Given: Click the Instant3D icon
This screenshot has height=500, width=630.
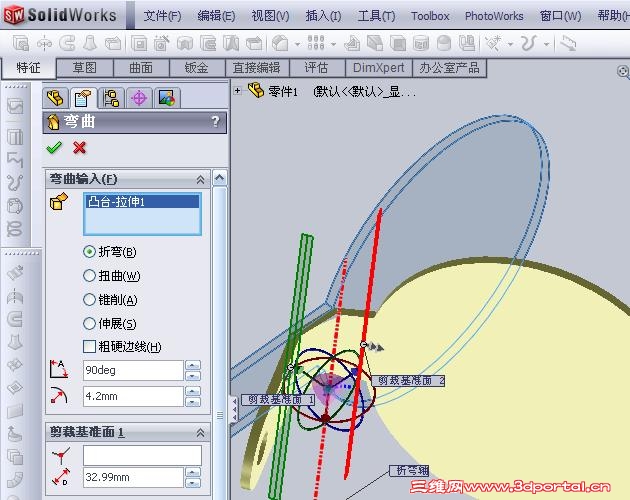Looking at the screenshot, I should tap(568, 43).
